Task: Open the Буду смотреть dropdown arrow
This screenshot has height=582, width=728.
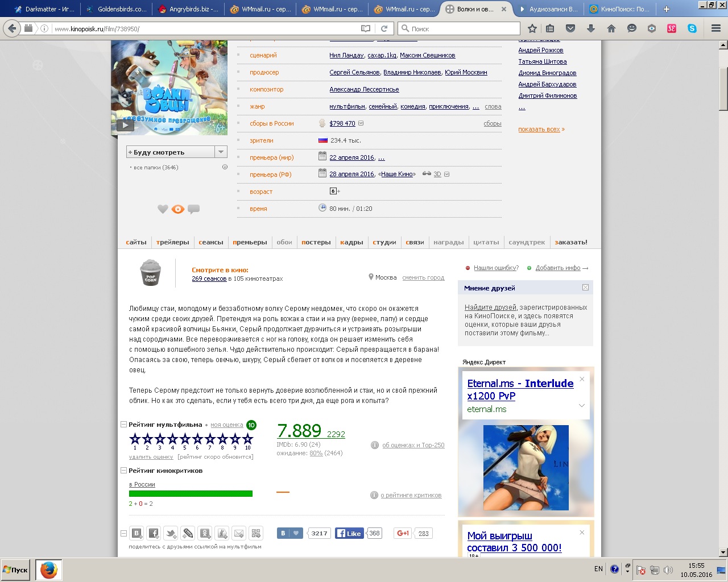Action: pyautogui.click(x=221, y=152)
